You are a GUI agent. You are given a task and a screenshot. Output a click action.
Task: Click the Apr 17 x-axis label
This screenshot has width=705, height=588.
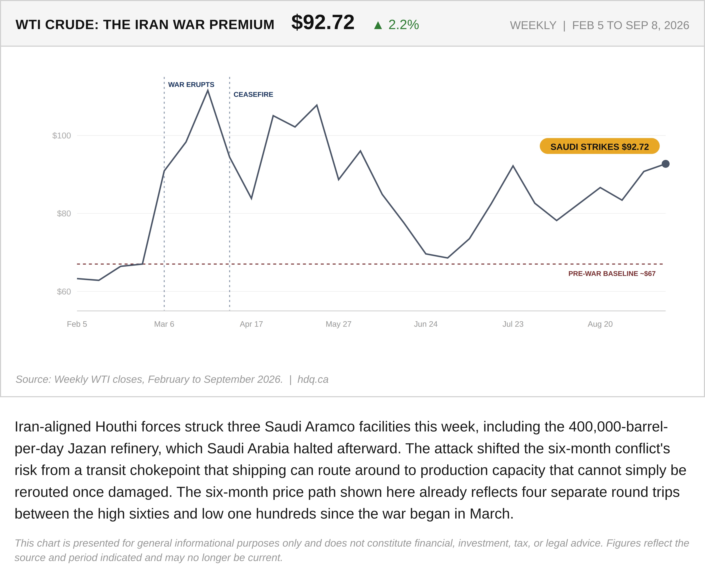[x=251, y=324]
